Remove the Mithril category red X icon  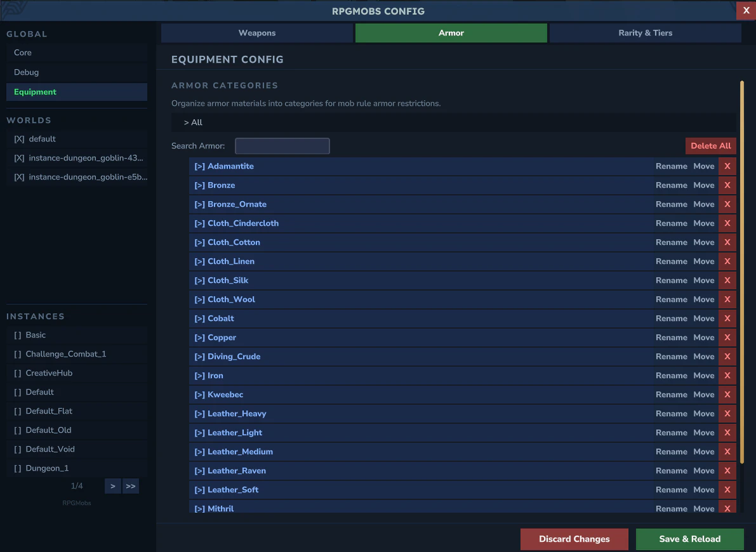pos(727,508)
